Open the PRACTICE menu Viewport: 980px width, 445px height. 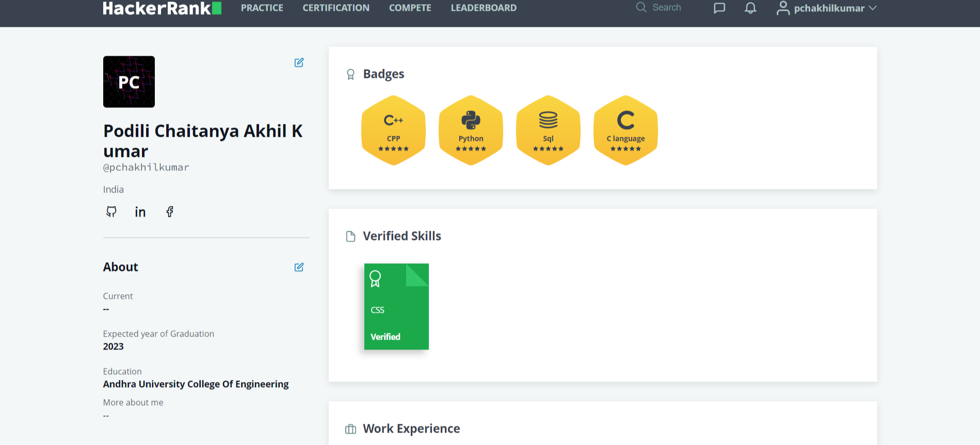pyautogui.click(x=262, y=8)
